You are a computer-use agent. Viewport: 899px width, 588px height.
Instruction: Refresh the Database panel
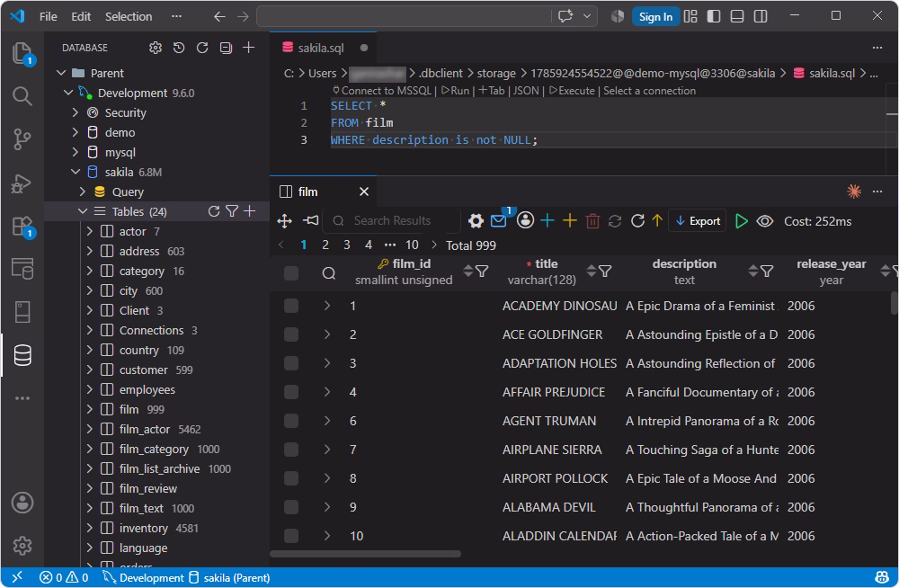pos(201,48)
